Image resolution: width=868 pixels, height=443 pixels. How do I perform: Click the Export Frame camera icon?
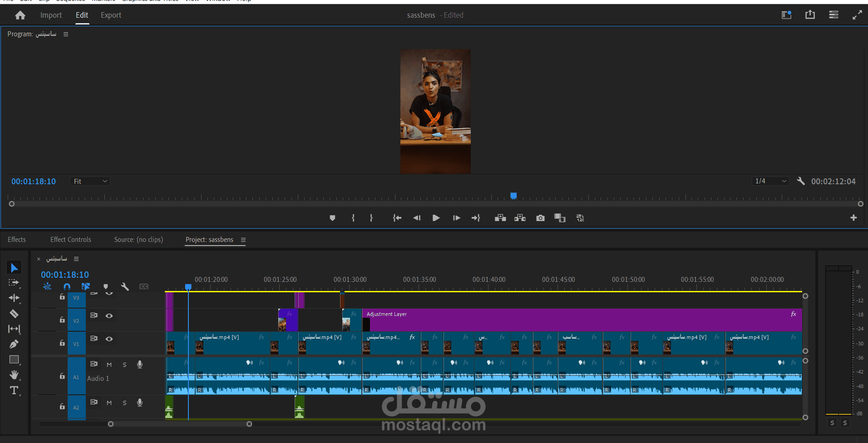pos(540,218)
